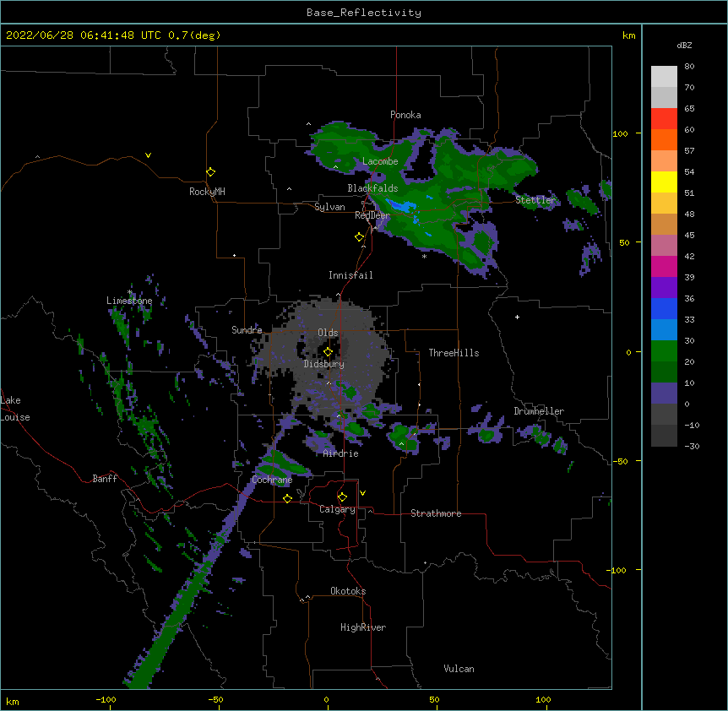728x711 pixels.
Task: Click the Drumheller label
Action: click(539, 411)
